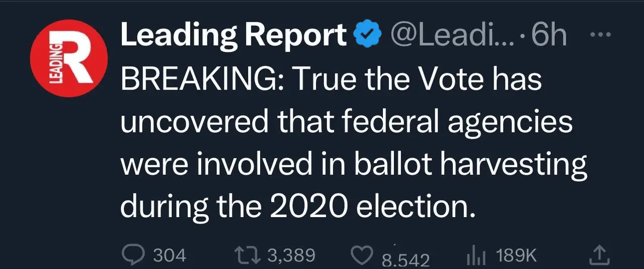Reply to the Leading Report tweet
644x269 pixels.
[133, 256]
